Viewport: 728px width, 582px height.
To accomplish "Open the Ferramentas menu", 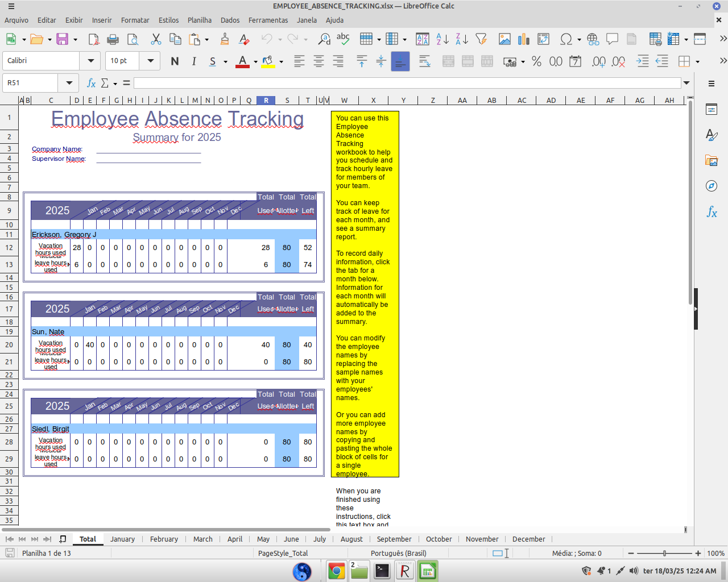I will (x=268, y=20).
